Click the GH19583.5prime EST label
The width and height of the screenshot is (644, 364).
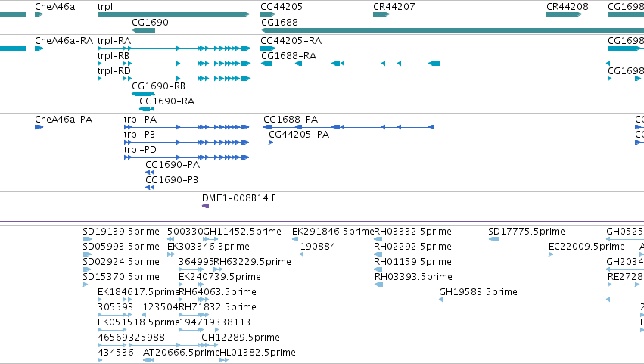coord(478,292)
